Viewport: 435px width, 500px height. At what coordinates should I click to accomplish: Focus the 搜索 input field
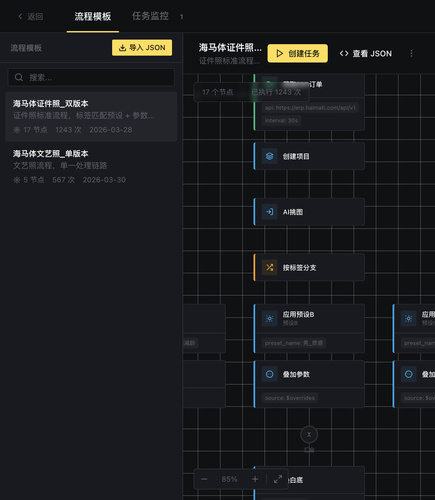pos(91,77)
